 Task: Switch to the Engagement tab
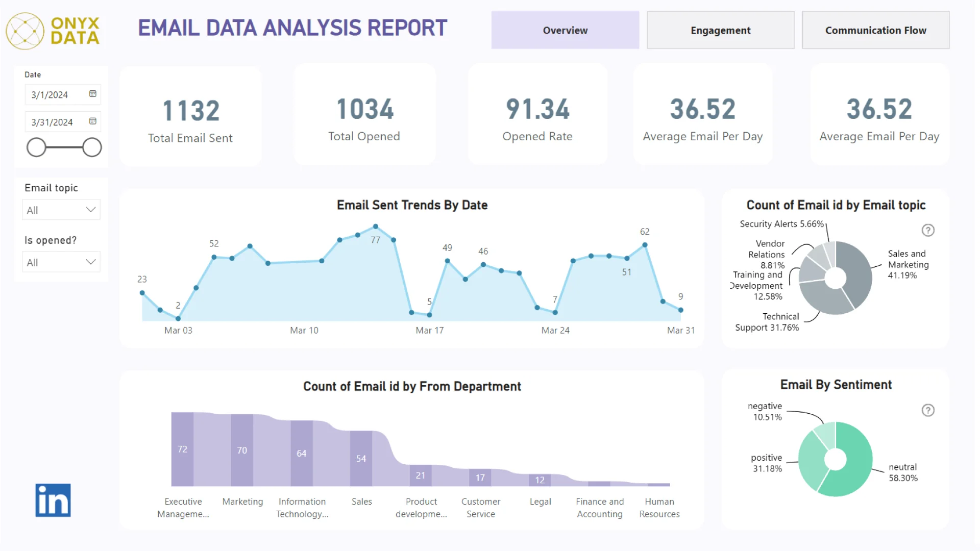(721, 30)
